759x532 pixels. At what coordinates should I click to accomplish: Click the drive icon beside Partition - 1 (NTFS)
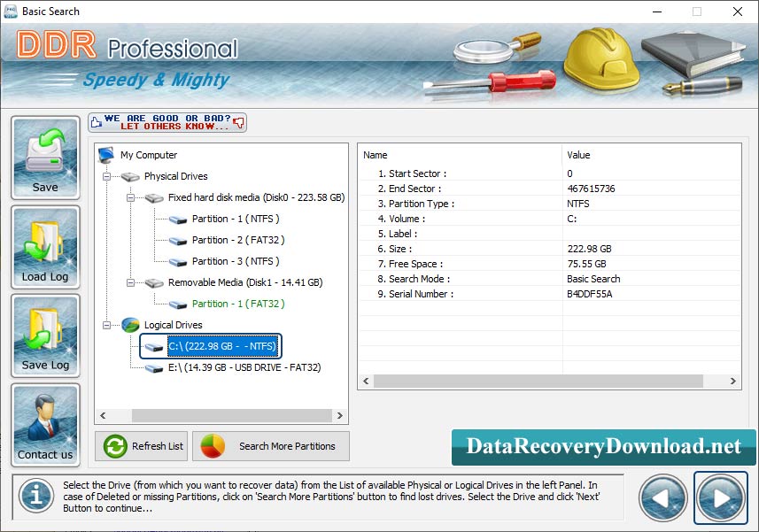pyautogui.click(x=178, y=220)
